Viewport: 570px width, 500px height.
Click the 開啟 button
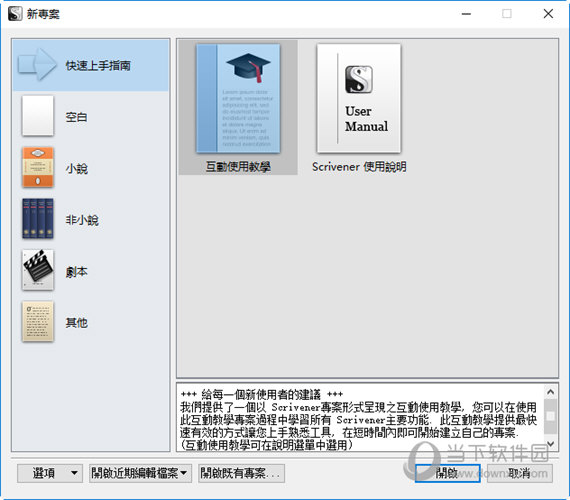447,473
